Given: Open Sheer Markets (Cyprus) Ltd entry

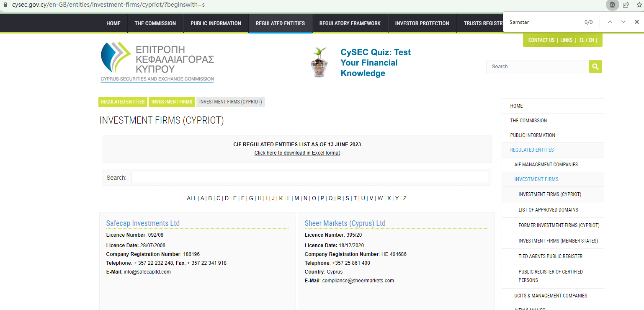Looking at the screenshot, I should point(345,223).
